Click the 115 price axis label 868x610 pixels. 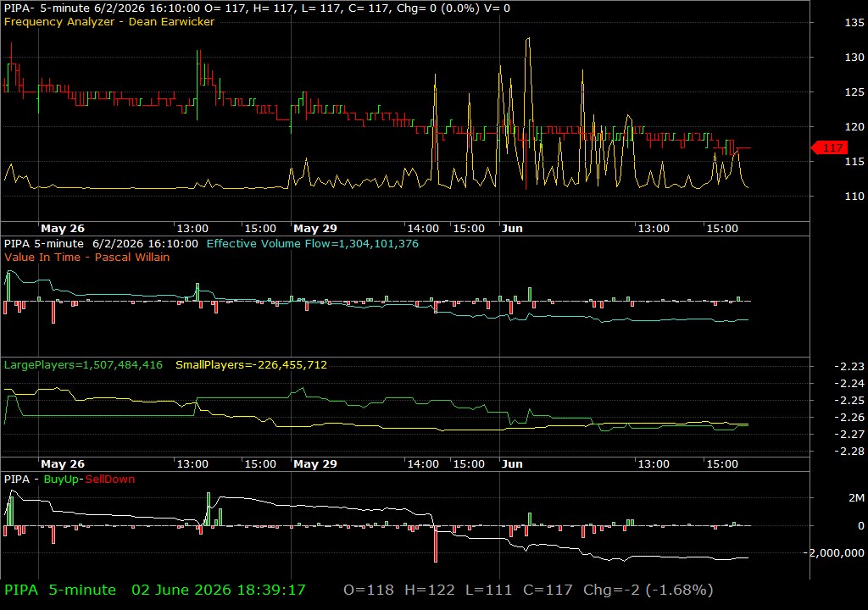click(854, 162)
